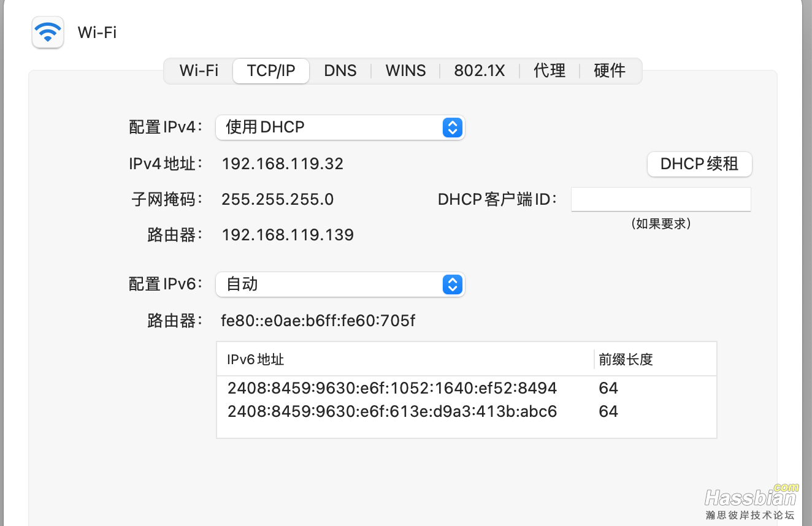
Task: Click the (如果要求) hint text
Action: point(661,224)
